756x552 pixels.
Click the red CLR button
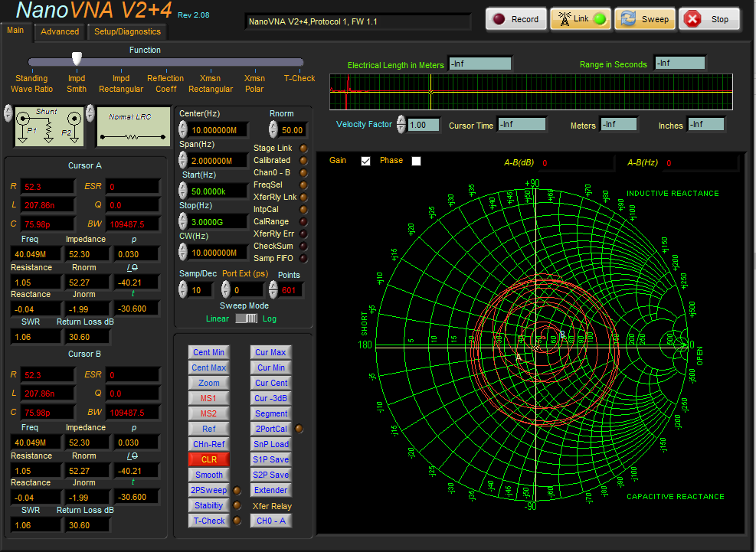[x=209, y=459]
